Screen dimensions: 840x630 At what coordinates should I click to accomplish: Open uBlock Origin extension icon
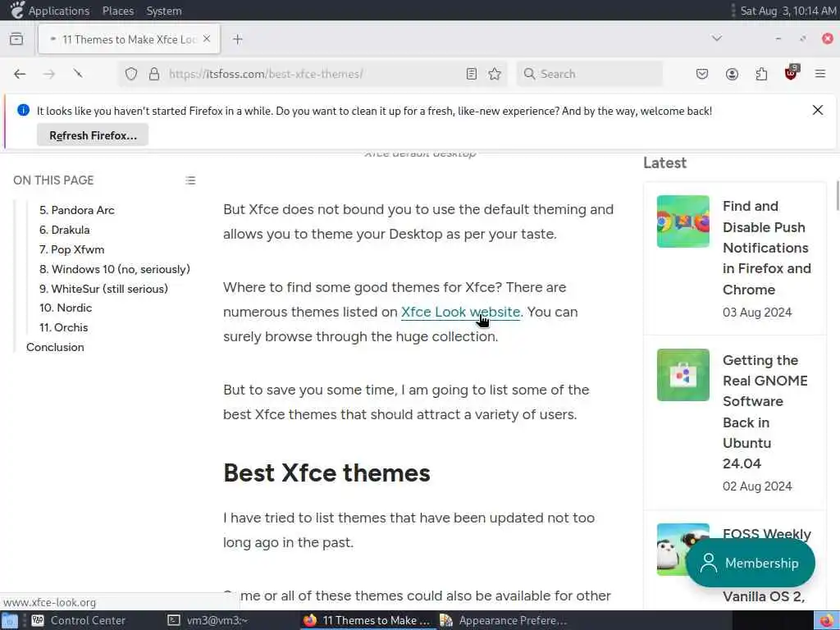point(791,73)
